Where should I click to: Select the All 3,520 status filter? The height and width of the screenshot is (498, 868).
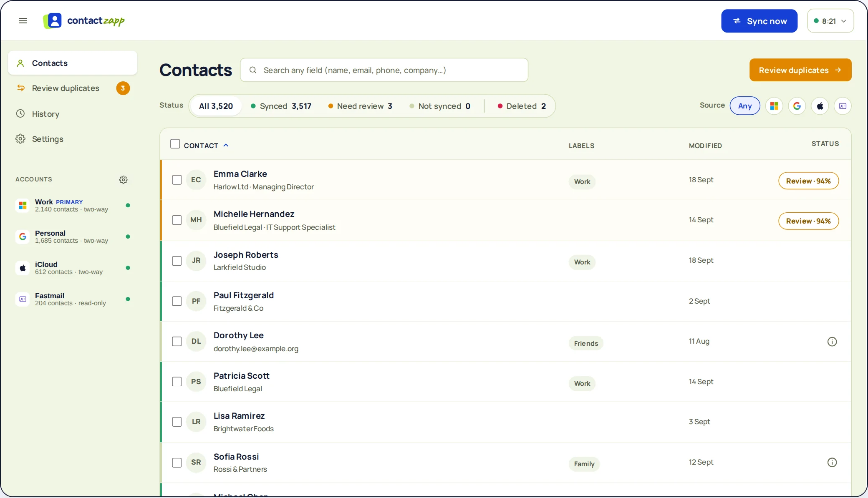[x=216, y=106]
